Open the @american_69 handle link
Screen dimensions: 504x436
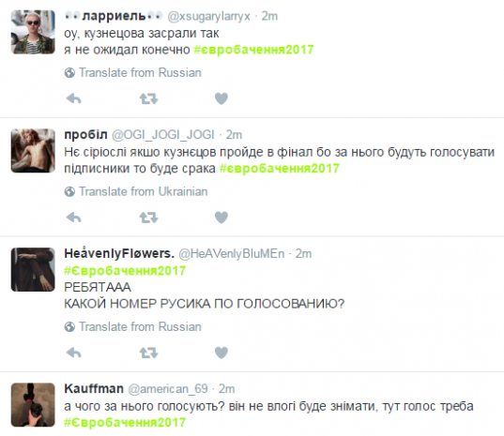168,389
